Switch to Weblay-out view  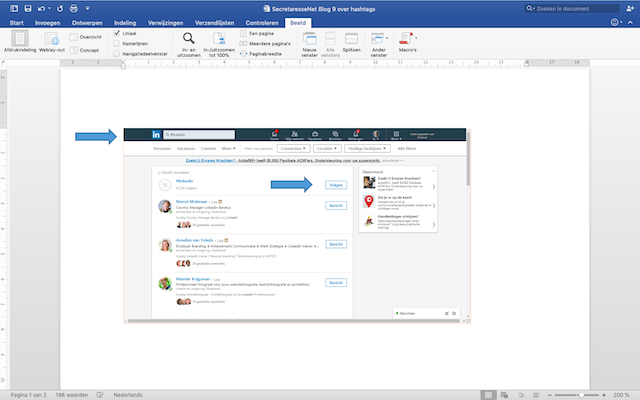click(54, 40)
